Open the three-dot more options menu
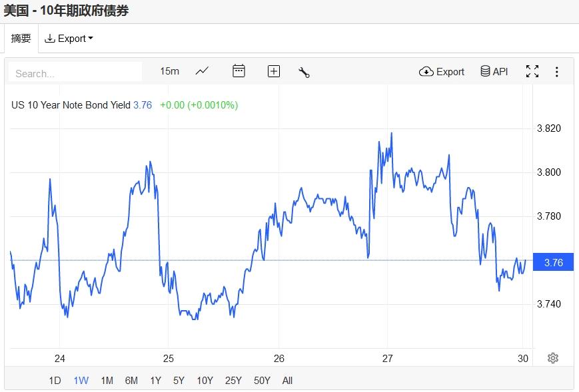This screenshot has height=392, width=579. (557, 71)
